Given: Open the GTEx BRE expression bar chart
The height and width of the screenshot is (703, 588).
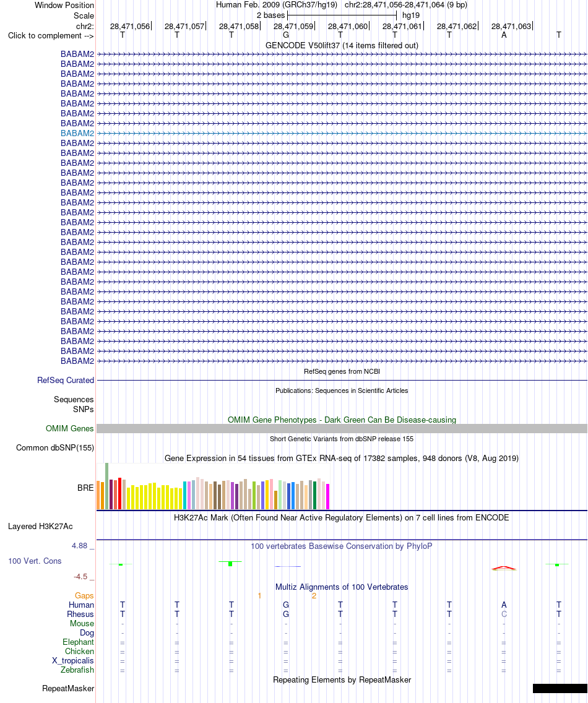Looking at the screenshot, I should (x=213, y=486).
